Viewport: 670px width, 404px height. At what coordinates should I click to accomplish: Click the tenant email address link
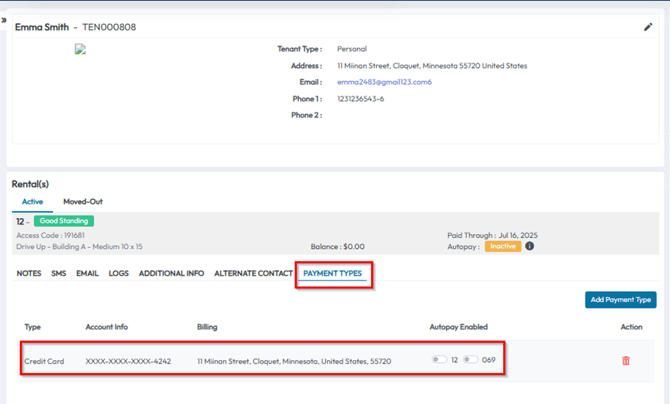tap(384, 82)
